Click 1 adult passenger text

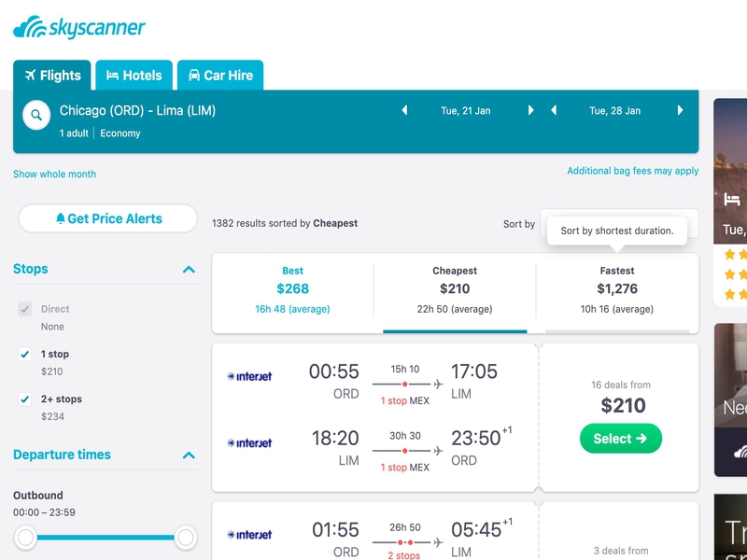click(74, 133)
